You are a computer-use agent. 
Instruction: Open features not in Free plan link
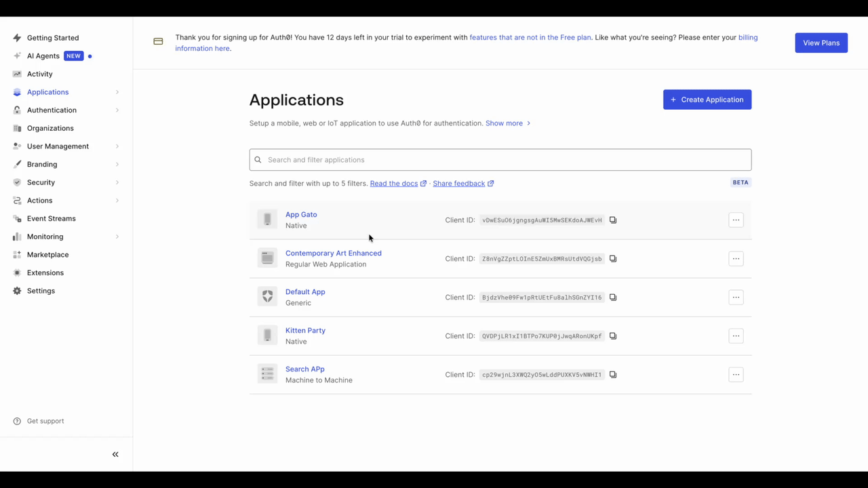coord(530,38)
